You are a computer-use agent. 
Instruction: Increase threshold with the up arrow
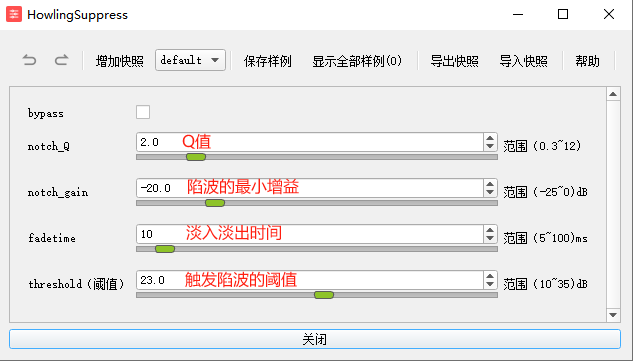pos(490,275)
